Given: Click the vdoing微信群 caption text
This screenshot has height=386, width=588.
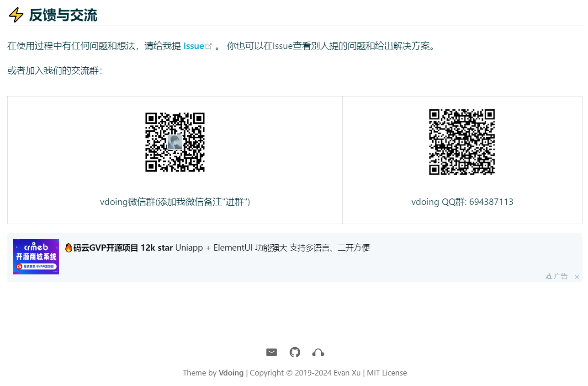Looking at the screenshot, I should tap(175, 202).
